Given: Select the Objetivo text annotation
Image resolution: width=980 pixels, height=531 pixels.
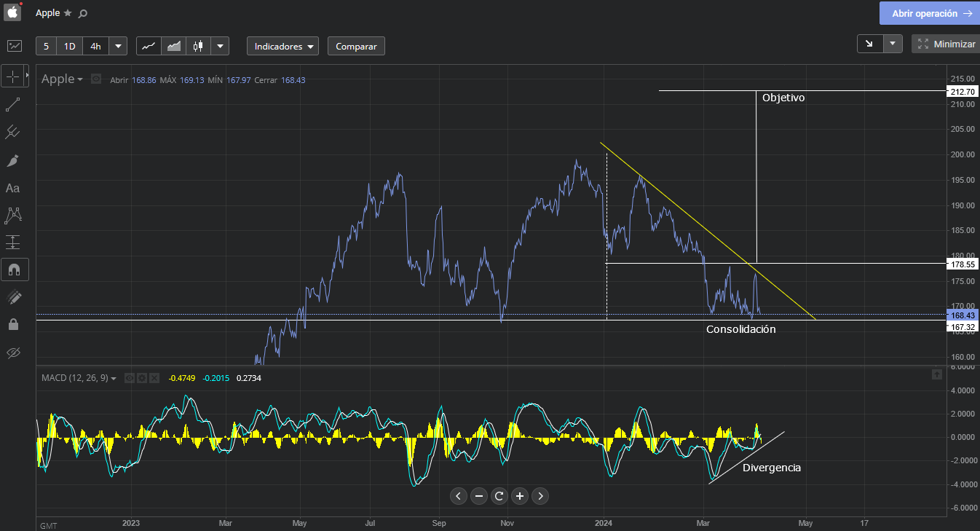Looking at the screenshot, I should pyautogui.click(x=783, y=98).
